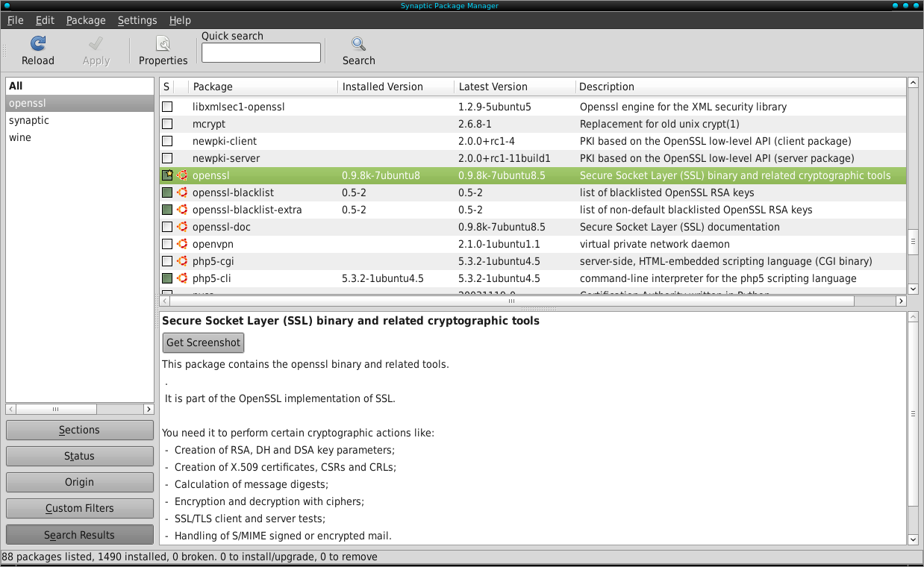The image size is (924, 567).
Task: Sort by Installed Version column header
Action: [x=396, y=87]
